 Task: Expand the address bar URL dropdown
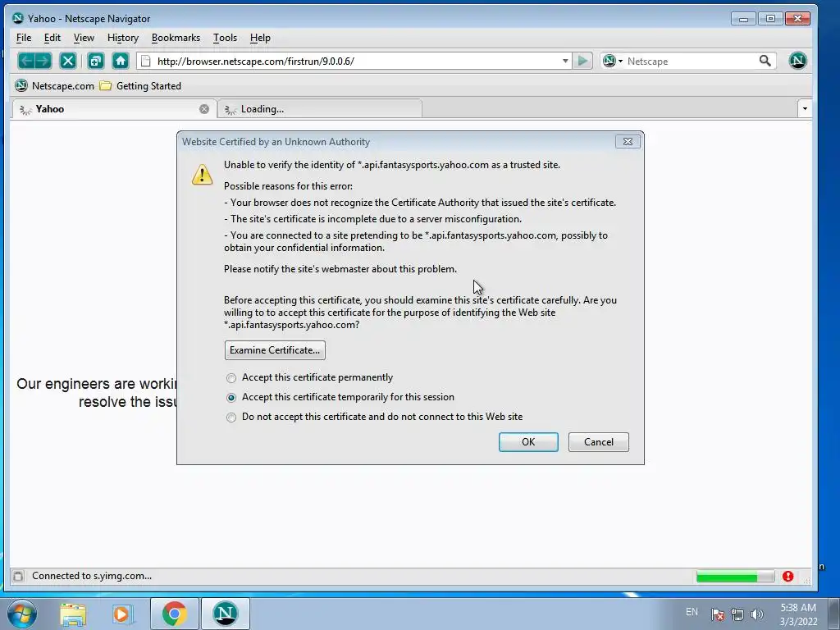tap(565, 61)
